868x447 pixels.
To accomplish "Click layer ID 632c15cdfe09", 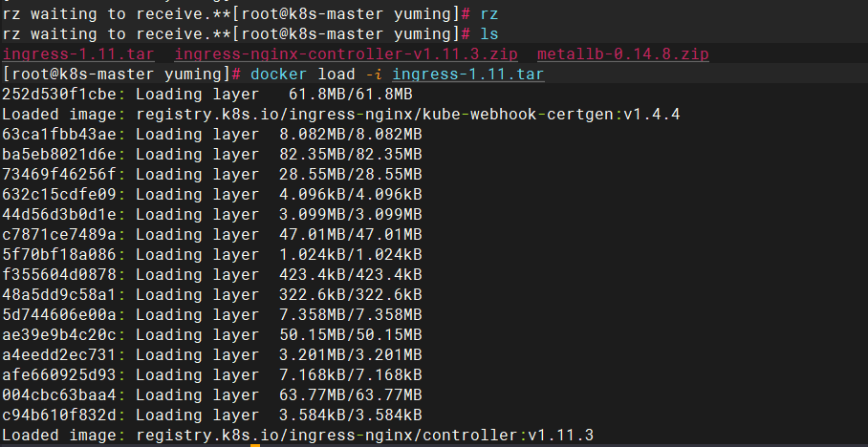I will coord(59,194).
